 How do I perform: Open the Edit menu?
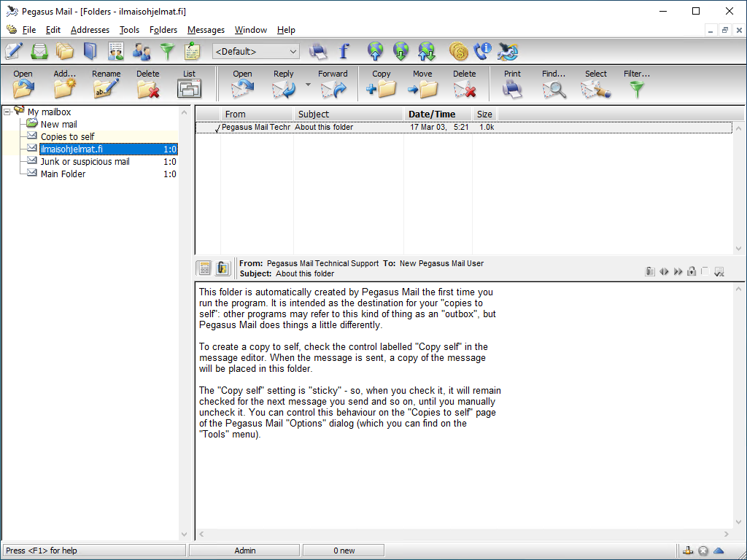click(x=53, y=30)
